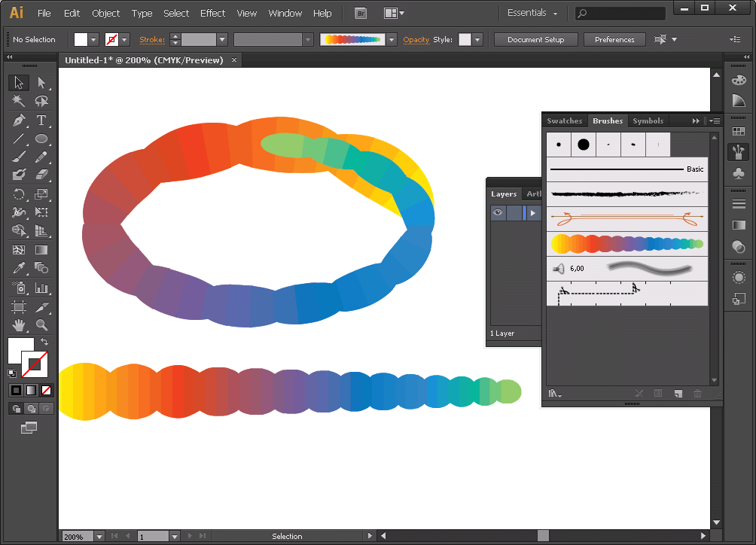Set paint mode to Gradient

pyautogui.click(x=31, y=391)
